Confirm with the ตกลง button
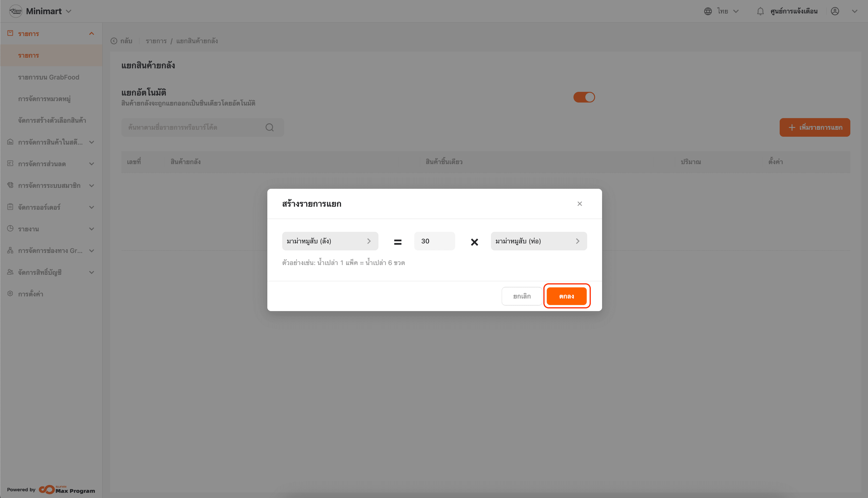868x498 pixels. pos(566,296)
